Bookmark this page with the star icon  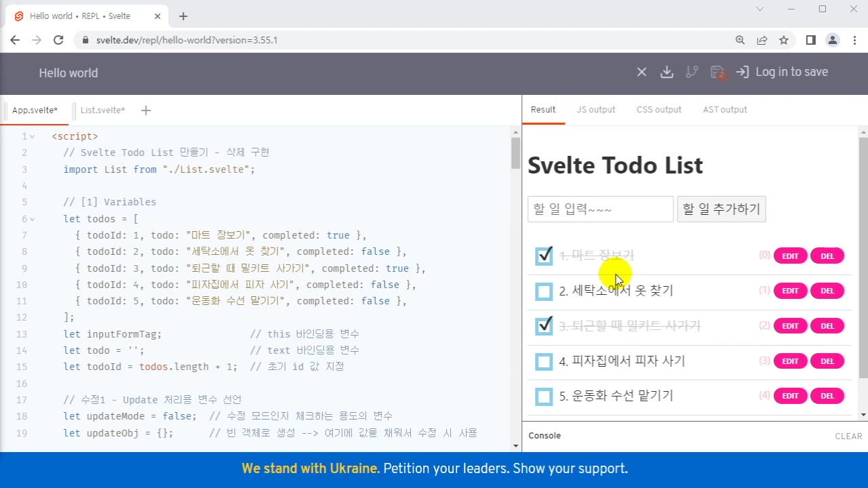(784, 40)
